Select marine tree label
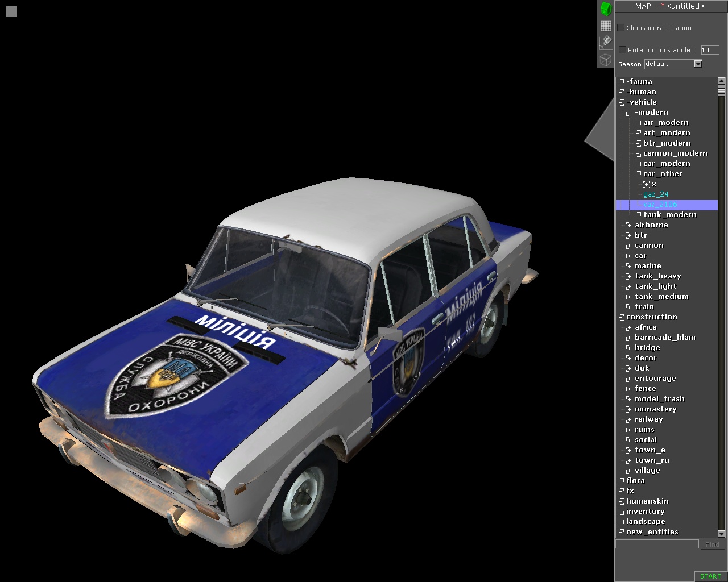 (x=648, y=266)
